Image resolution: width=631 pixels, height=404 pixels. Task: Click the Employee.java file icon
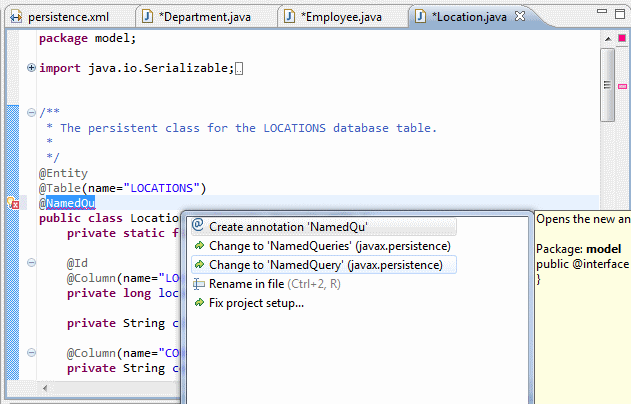[289, 16]
